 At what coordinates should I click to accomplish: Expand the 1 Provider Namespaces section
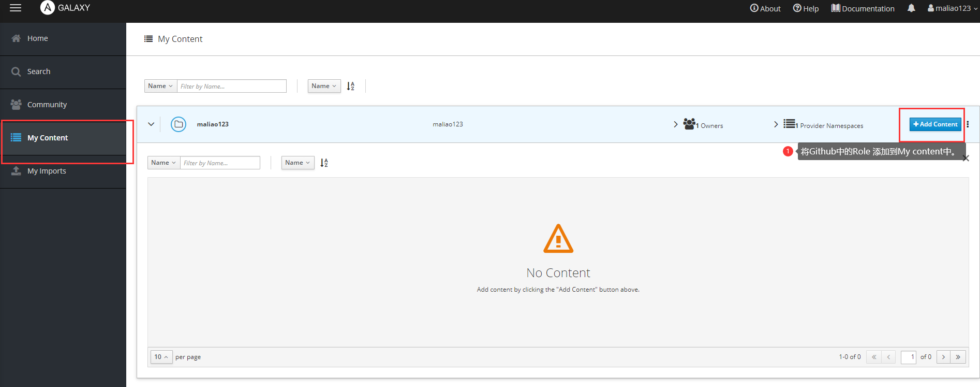coord(776,124)
